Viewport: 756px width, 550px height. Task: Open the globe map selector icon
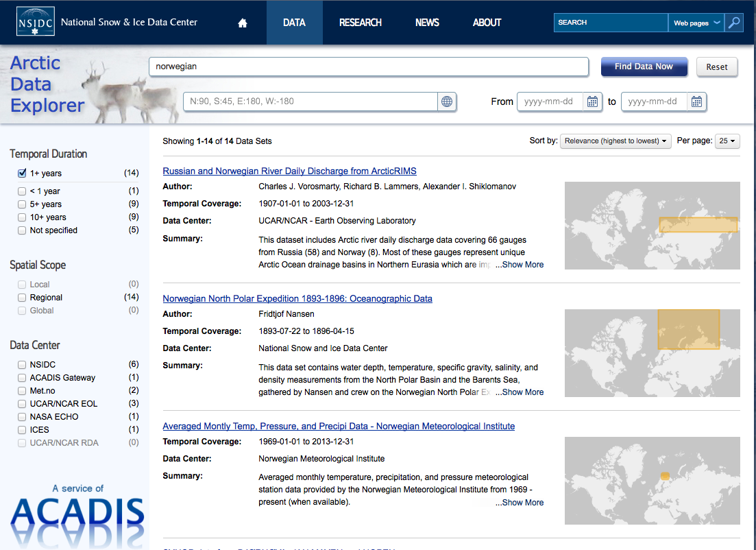tap(447, 101)
